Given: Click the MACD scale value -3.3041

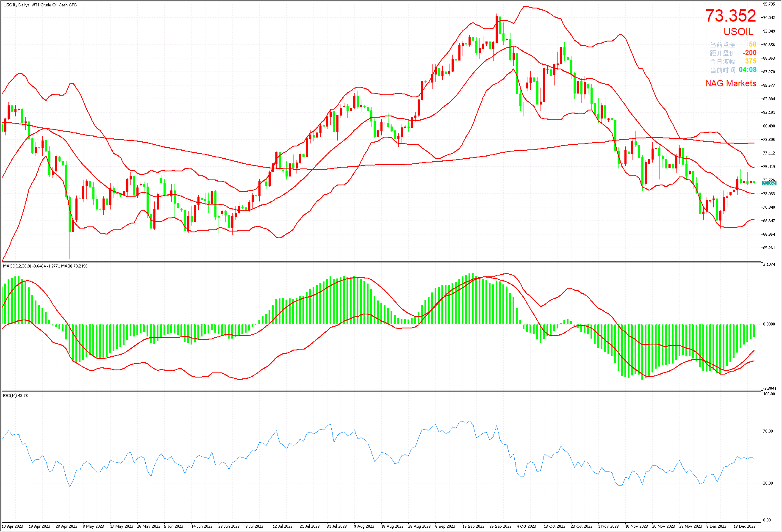Looking at the screenshot, I should point(769,389).
